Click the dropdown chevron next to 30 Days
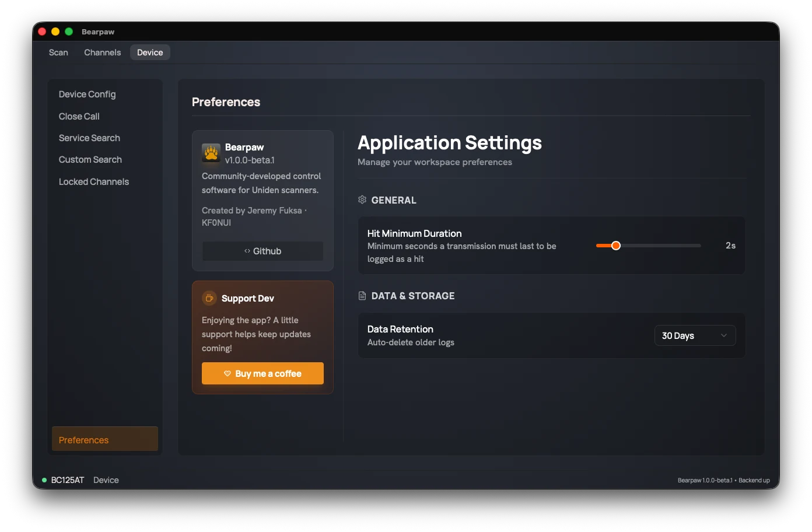The image size is (812, 532). click(x=724, y=335)
